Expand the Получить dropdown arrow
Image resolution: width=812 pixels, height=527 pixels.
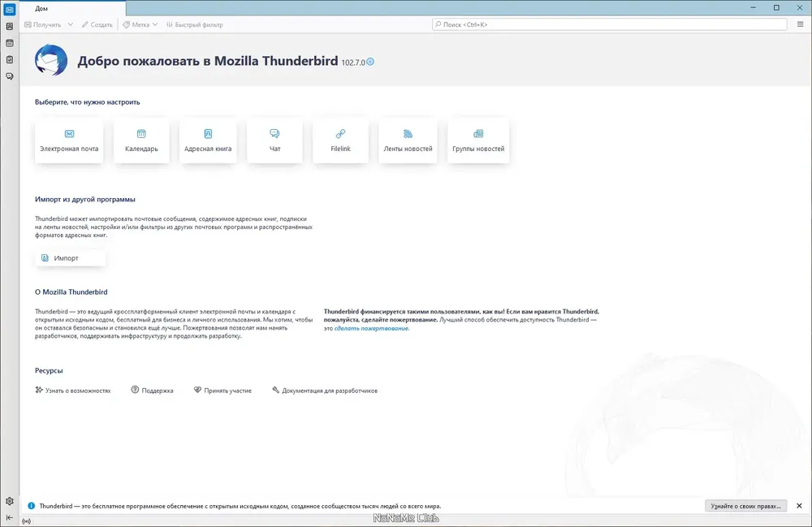(71, 24)
